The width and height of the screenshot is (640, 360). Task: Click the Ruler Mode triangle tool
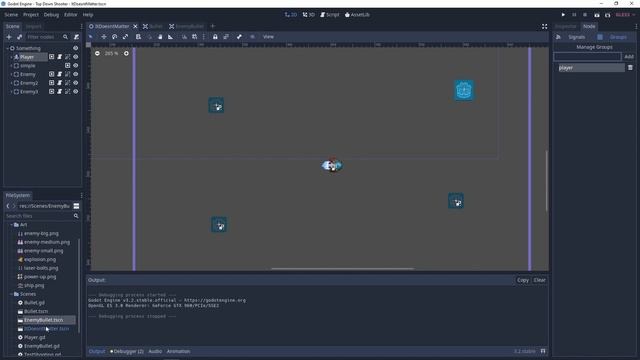coord(171,37)
